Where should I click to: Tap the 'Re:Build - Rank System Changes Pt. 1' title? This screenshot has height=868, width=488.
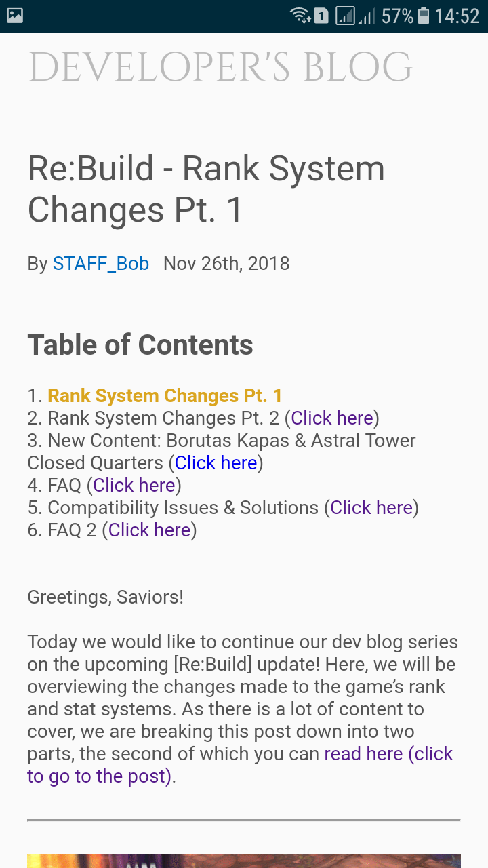[206, 189]
